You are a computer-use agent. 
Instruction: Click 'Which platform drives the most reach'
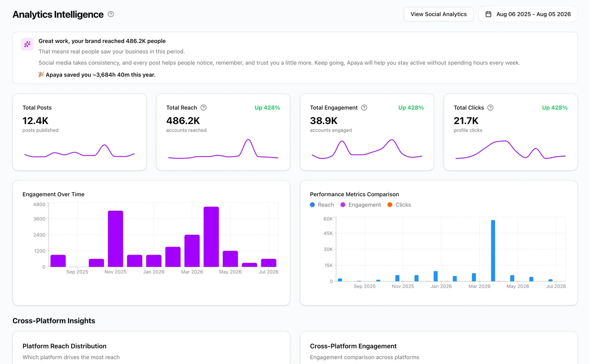pyautogui.click(x=71, y=357)
